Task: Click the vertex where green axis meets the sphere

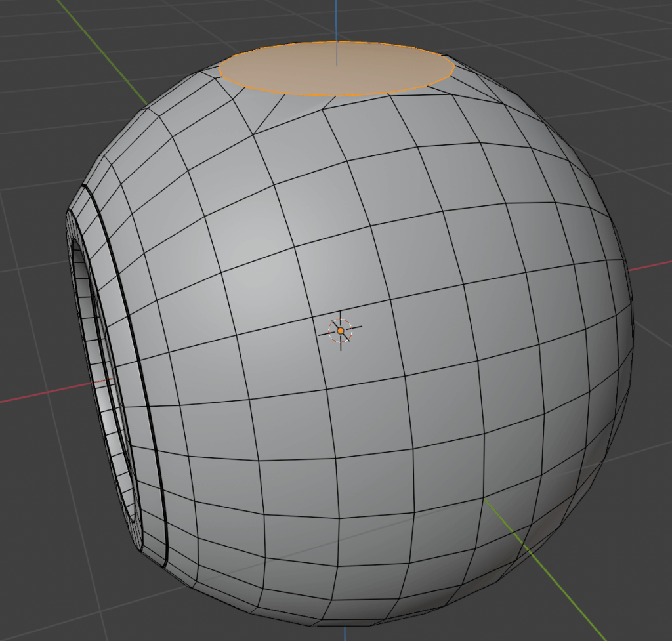Action: pyautogui.click(x=485, y=499)
